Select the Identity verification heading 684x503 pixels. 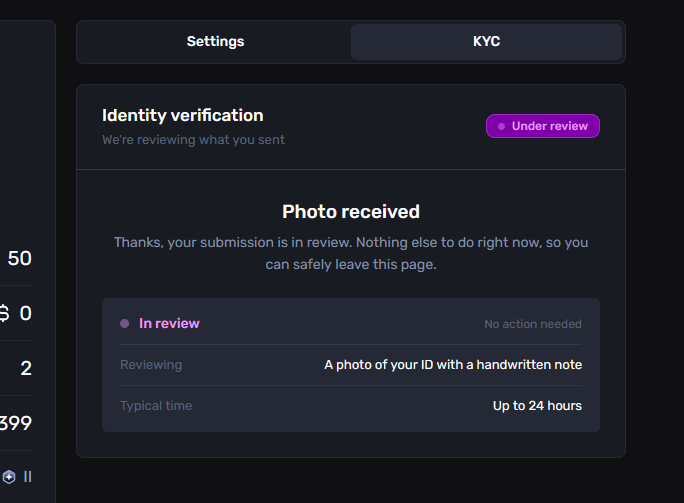pyautogui.click(x=183, y=116)
